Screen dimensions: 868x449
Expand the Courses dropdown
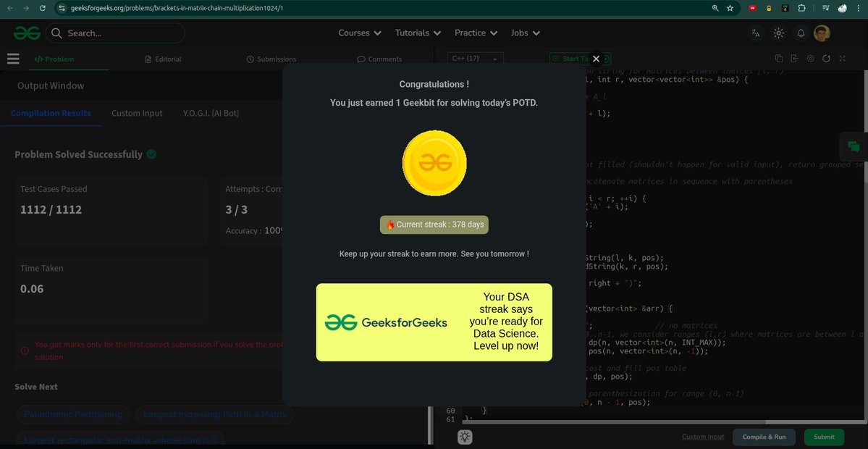tap(359, 33)
